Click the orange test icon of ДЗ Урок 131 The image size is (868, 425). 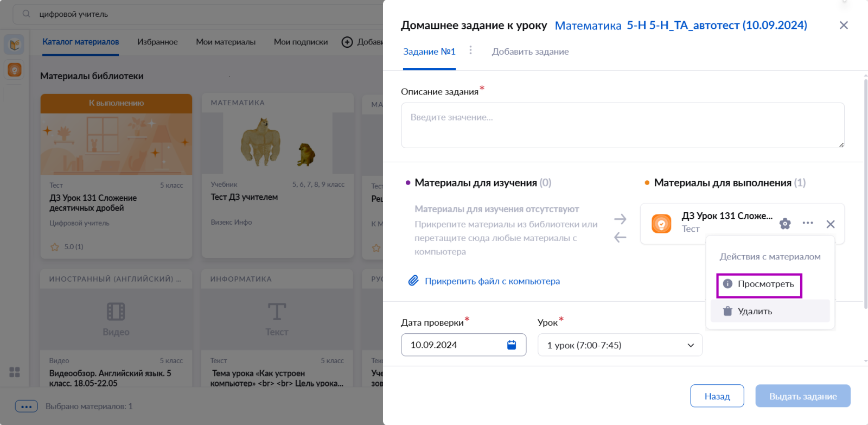pos(661,224)
